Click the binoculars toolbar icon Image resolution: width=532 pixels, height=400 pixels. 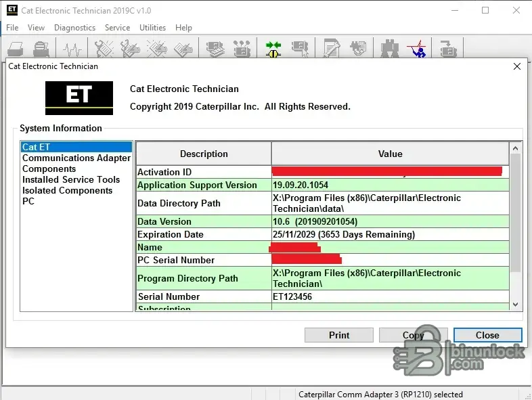[x=389, y=49]
